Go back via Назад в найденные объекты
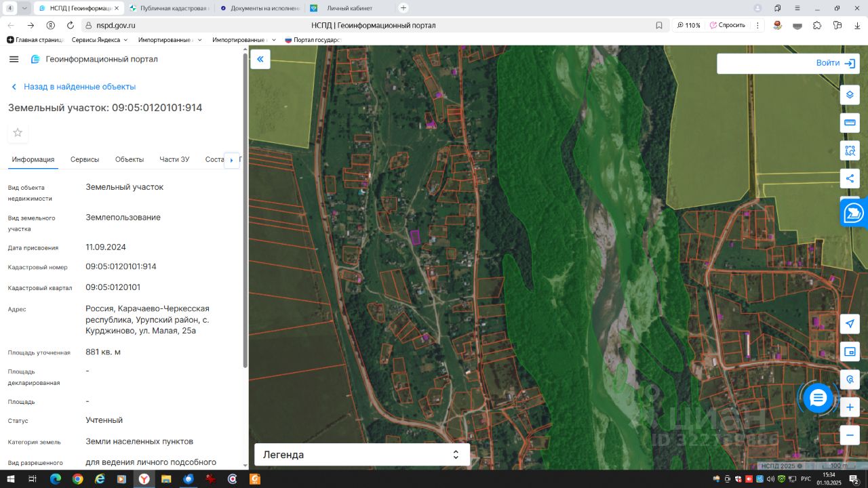This screenshot has height=488, width=868. click(x=74, y=87)
